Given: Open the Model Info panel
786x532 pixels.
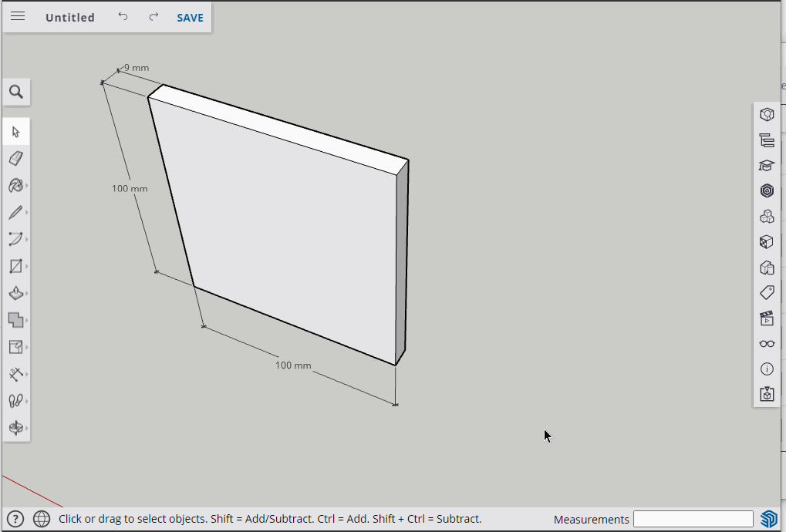Looking at the screenshot, I should (767, 369).
